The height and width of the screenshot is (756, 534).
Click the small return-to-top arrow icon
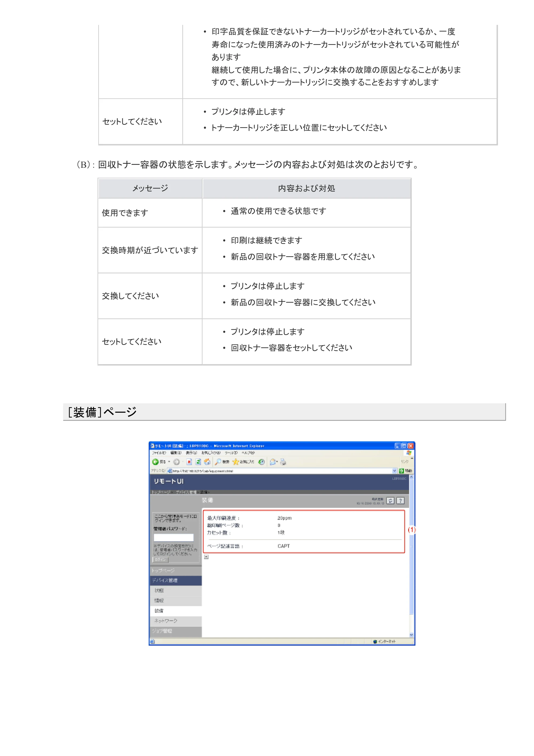point(206,557)
